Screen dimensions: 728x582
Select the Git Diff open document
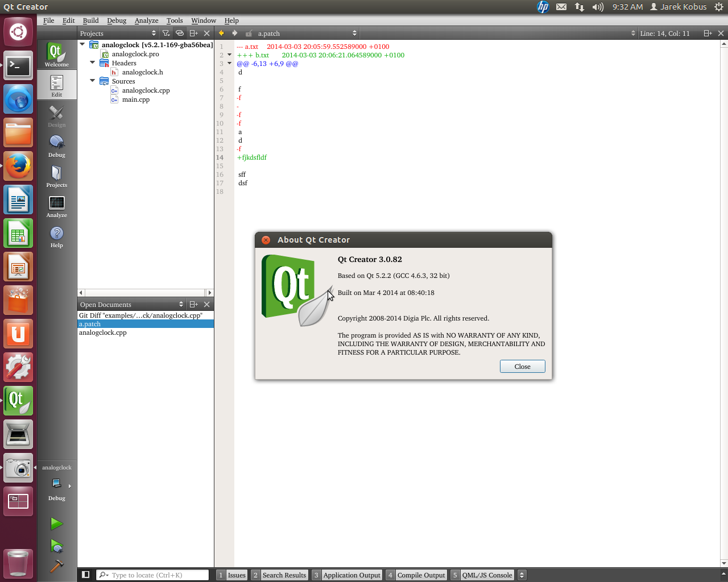[146, 315]
